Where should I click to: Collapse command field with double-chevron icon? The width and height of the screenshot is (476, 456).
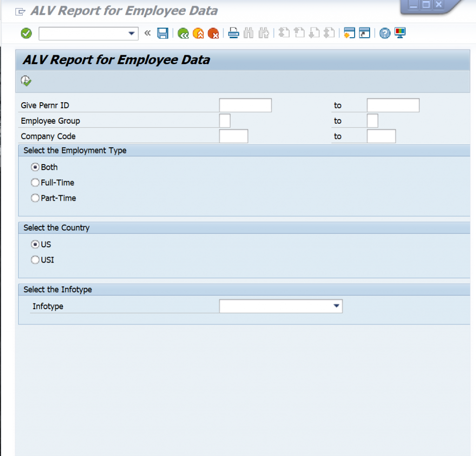pyautogui.click(x=147, y=33)
